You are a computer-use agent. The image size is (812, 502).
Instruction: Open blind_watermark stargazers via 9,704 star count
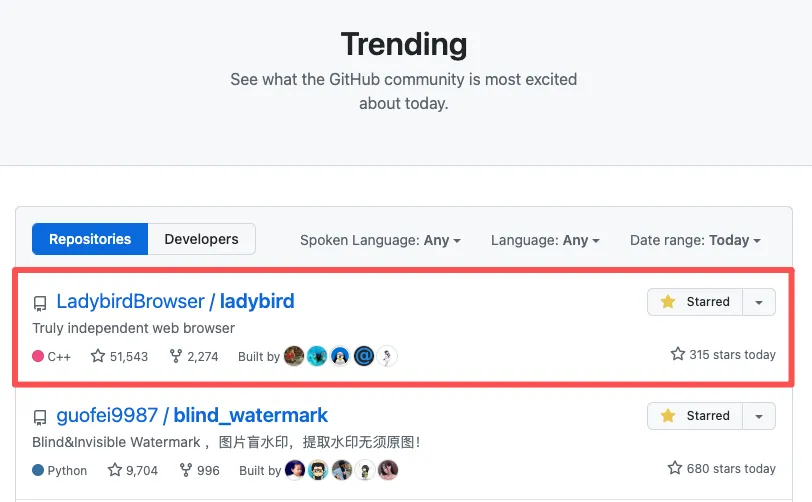coord(133,470)
